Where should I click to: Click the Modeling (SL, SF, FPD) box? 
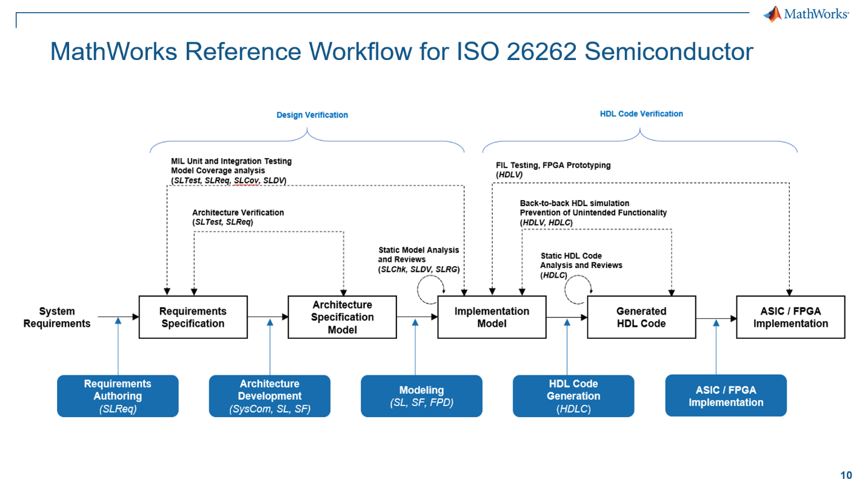pyautogui.click(x=421, y=396)
